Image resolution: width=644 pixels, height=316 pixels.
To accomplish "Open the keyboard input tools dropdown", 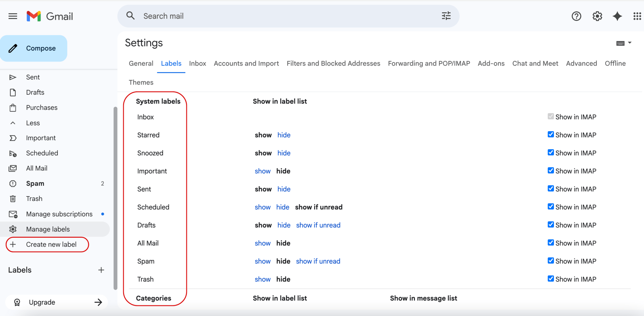I will (624, 43).
